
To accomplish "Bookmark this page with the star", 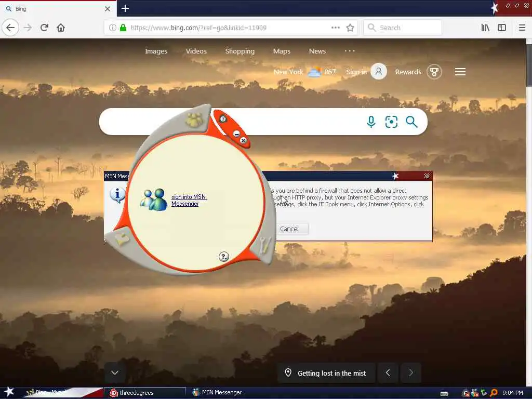I will [x=350, y=28].
